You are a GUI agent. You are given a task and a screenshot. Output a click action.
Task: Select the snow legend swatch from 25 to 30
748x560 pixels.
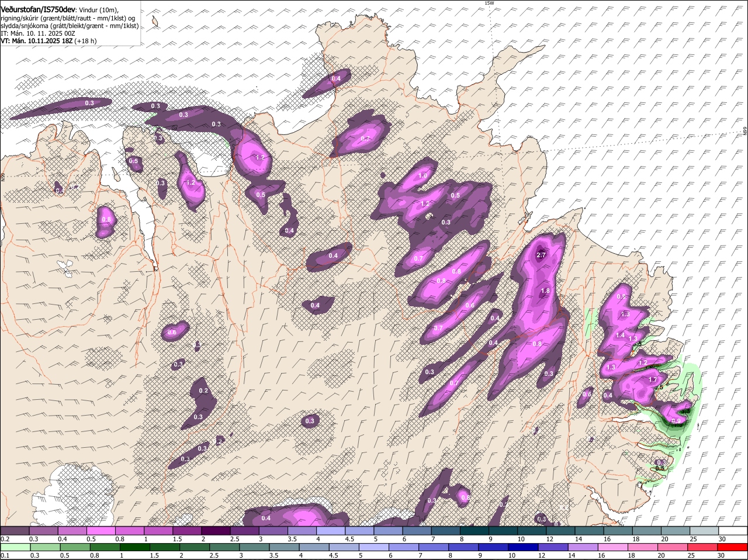pos(705,530)
